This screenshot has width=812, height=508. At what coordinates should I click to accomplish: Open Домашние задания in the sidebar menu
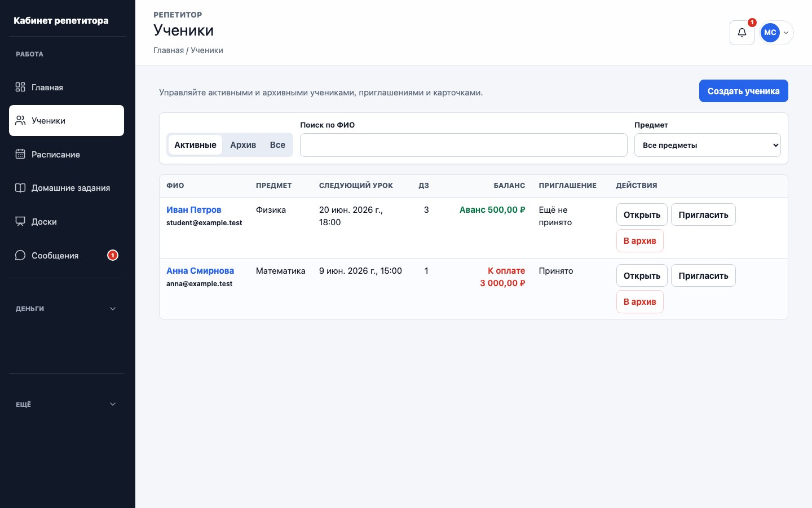[67, 188]
